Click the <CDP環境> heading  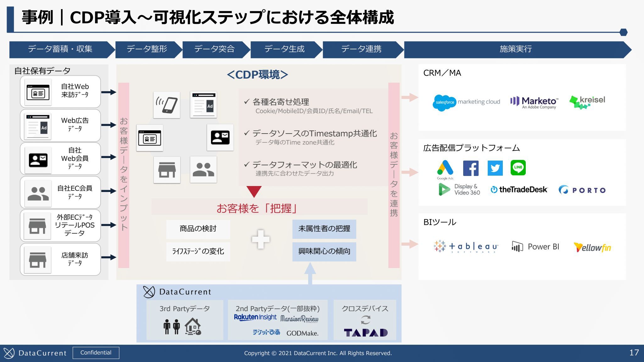(257, 75)
